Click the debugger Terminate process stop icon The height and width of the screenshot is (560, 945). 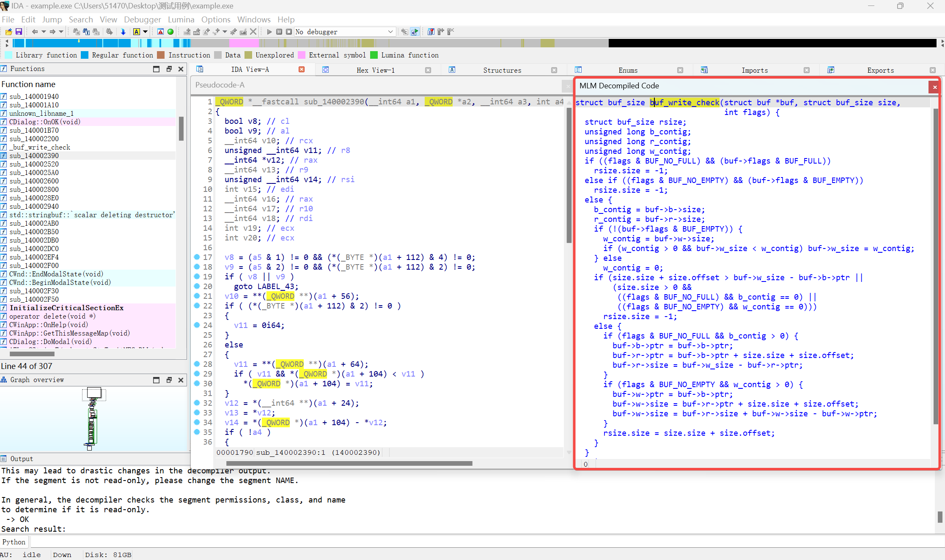pyautogui.click(x=289, y=32)
